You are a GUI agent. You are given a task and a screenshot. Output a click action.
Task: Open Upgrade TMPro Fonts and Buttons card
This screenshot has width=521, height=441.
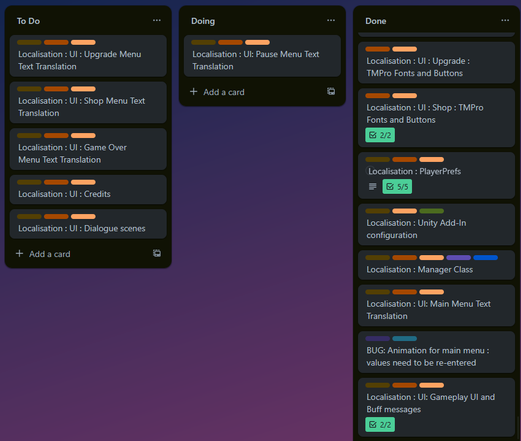click(436, 63)
